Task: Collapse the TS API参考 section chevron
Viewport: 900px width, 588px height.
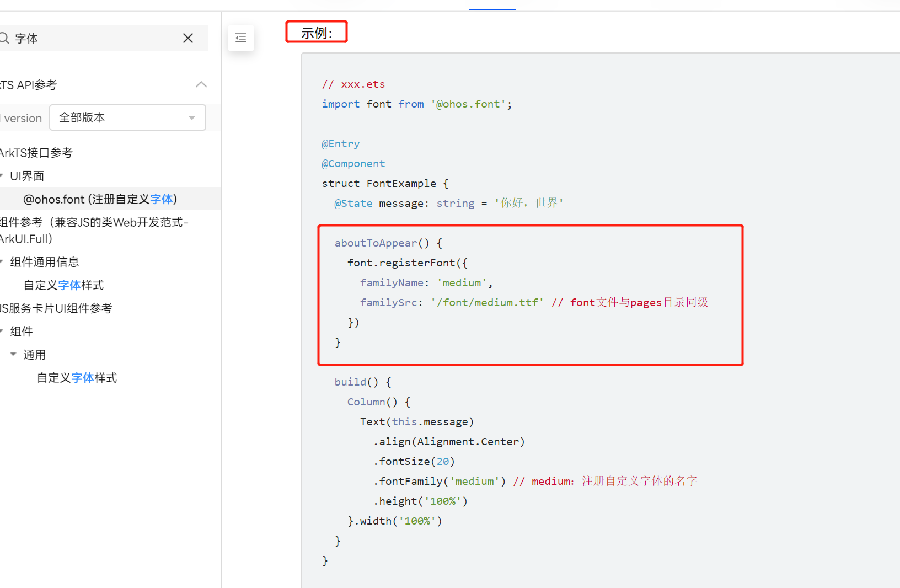Action: [201, 84]
